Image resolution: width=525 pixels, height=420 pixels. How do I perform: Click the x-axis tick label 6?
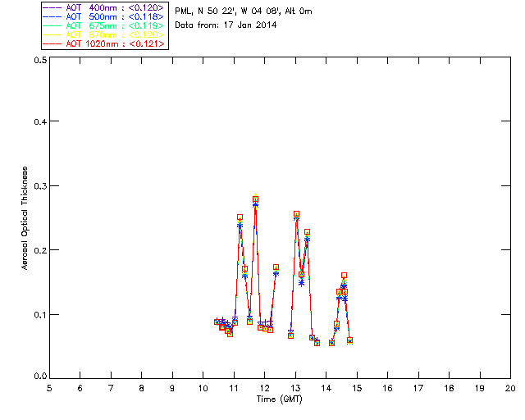coord(80,388)
